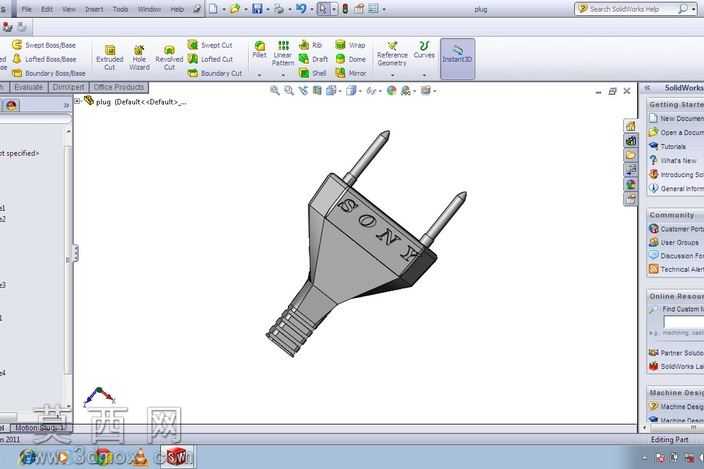
Task: Select the Mirror tool
Action: coord(351,73)
